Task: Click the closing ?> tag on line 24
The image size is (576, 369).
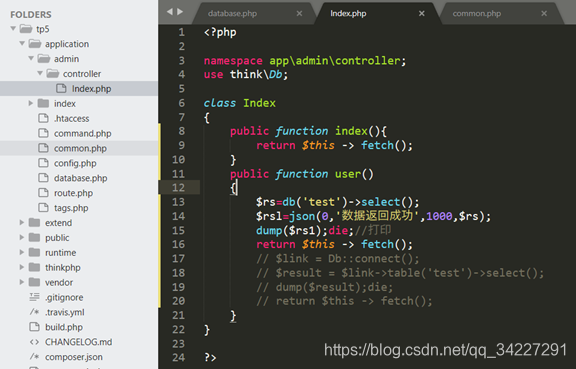Action: pos(210,357)
